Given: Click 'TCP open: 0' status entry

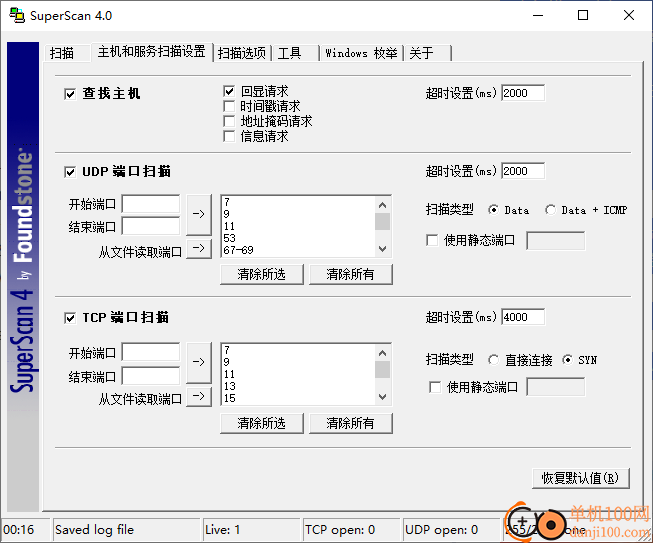Looking at the screenshot, I should [340, 530].
